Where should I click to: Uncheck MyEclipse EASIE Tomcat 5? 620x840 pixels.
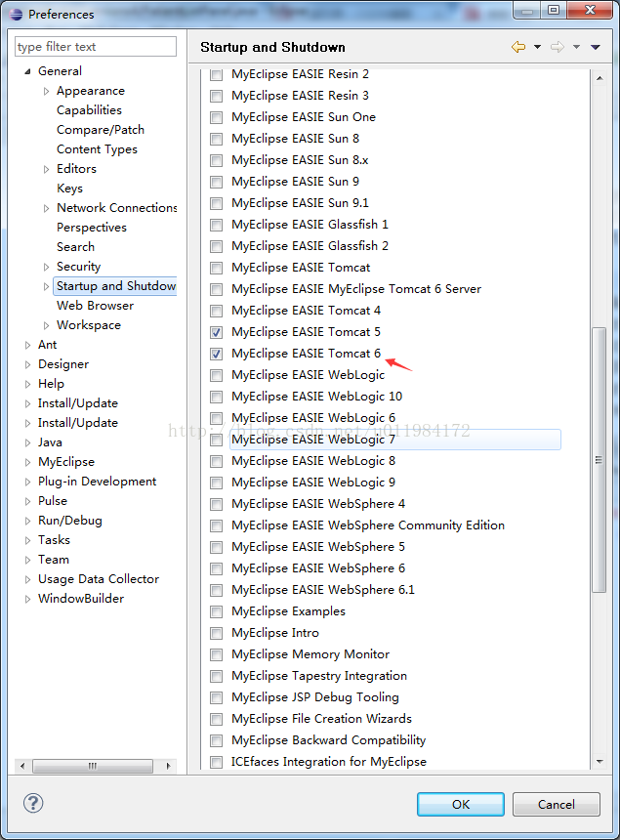(217, 333)
